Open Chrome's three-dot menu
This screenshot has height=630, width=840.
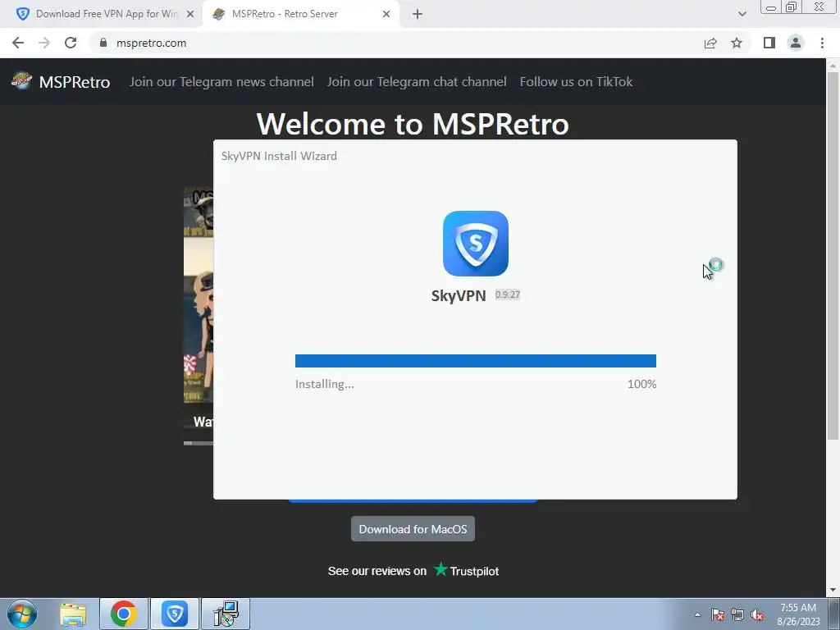[822, 43]
